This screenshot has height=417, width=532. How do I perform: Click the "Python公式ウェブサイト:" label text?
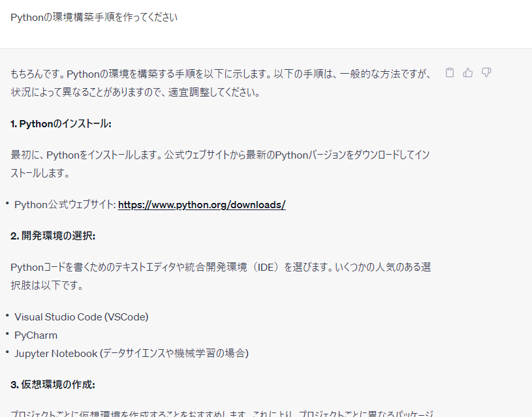(65, 205)
